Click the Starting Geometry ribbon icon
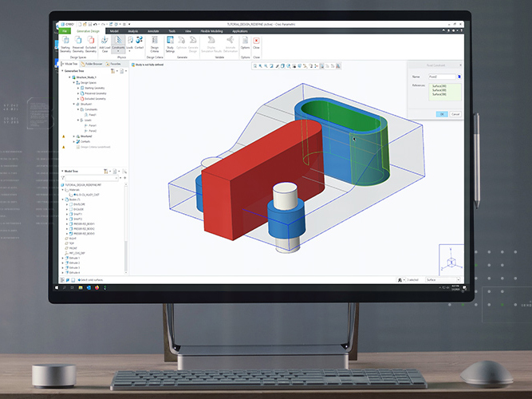Screen dimensions: 532x399 point(65,41)
